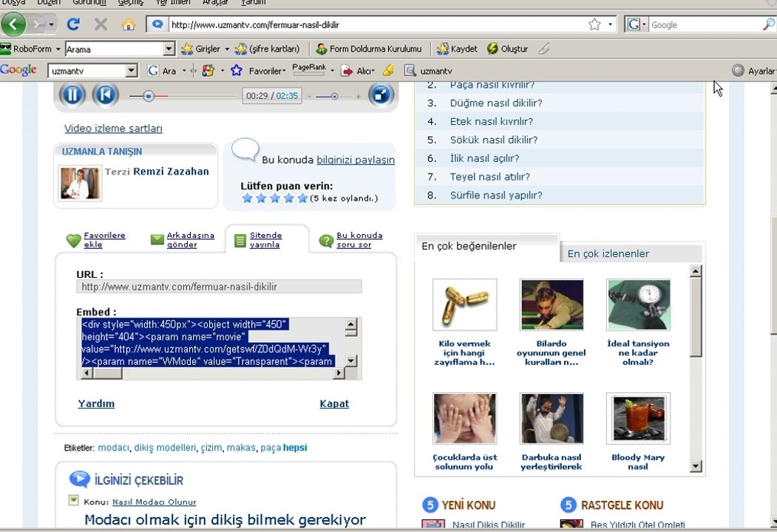Click the browser Stop loading button
Image resolution: width=777 pixels, height=532 pixels.
101,24
